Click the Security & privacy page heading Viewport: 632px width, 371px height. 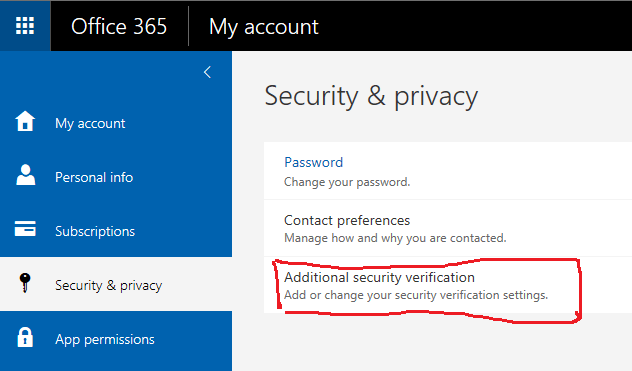[371, 97]
